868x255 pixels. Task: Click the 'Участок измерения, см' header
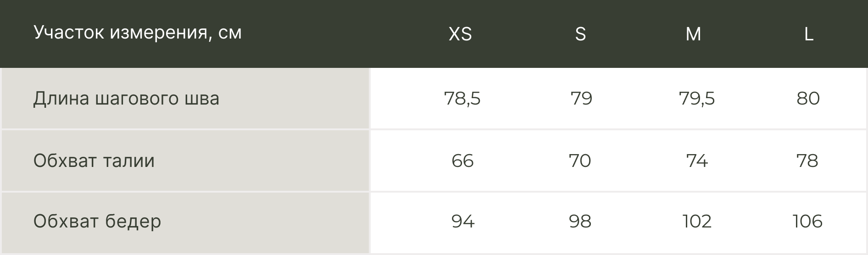[x=138, y=33]
